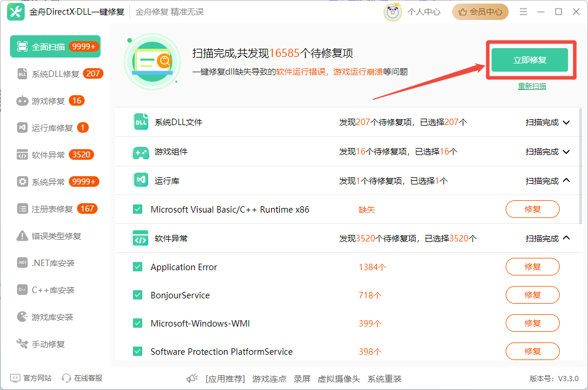
Task: Uncheck Microsoft Visual Basic/C++ Runtime x86
Action: click(x=138, y=209)
